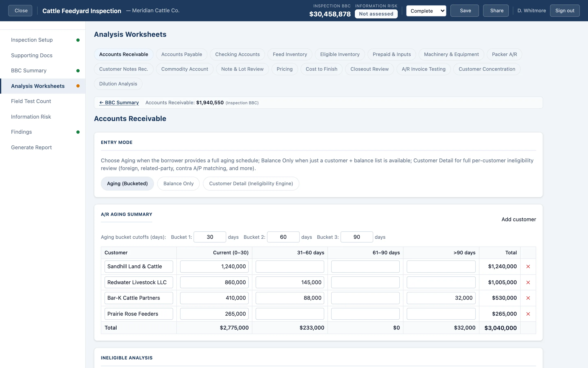The width and height of the screenshot is (588, 368).
Task: Delete the Sandhill Land & Cattle row
Action: tap(528, 267)
